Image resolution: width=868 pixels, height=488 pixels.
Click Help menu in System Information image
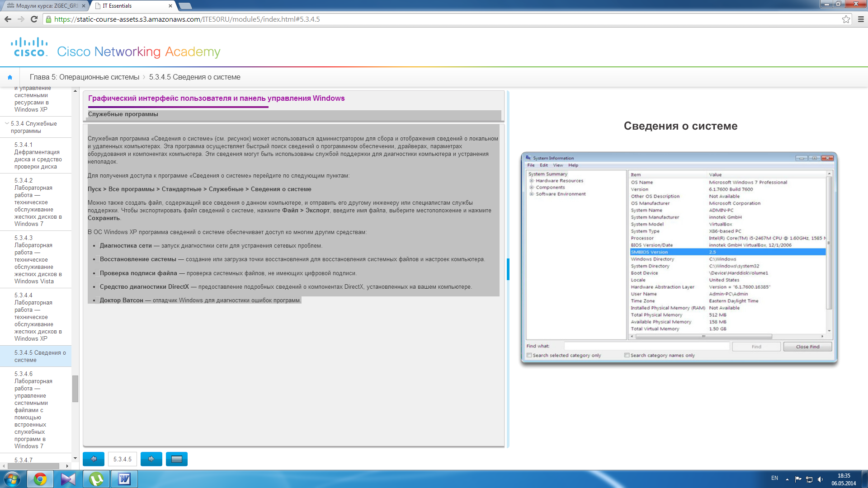(573, 165)
